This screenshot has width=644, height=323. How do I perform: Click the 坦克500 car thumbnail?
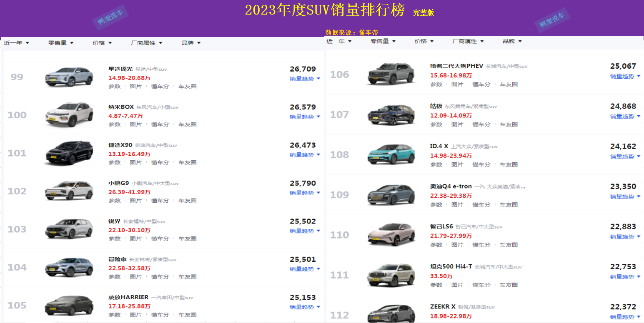(391, 275)
